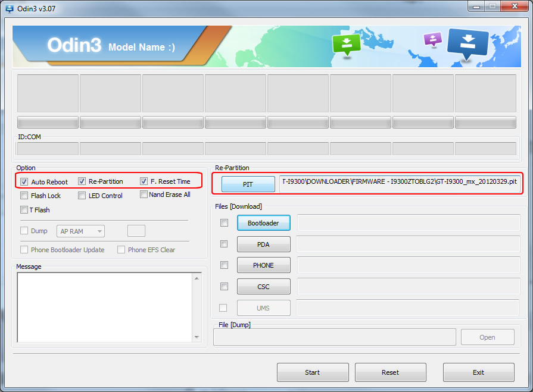Click the PHONE file path field
533x392 pixels.
pos(409,265)
